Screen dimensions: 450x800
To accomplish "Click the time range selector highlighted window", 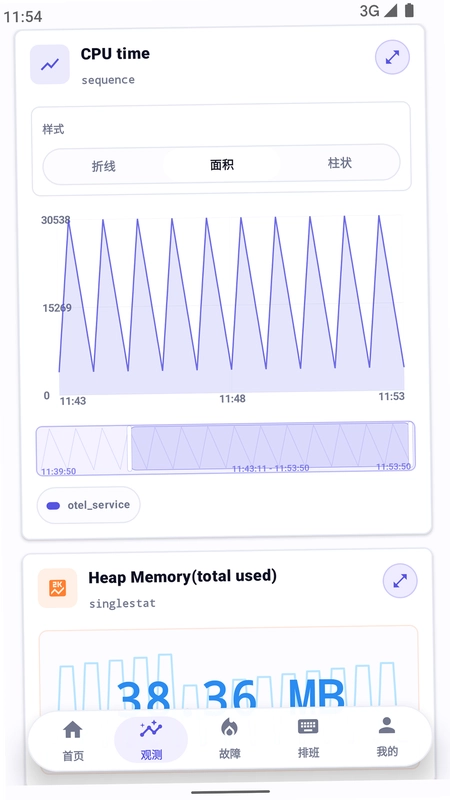I will [x=270, y=447].
